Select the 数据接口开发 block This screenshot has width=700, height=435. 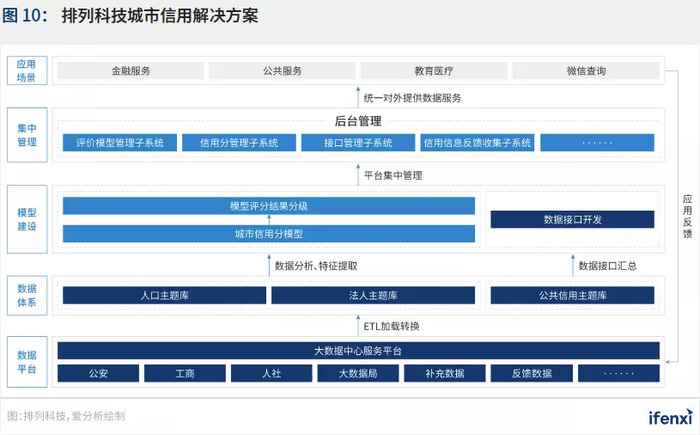572,220
